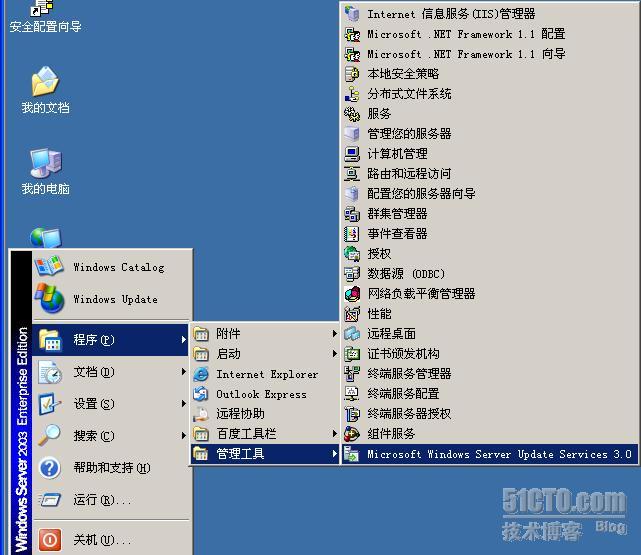641x555 pixels.
Task: Click '服务' text in admin tools list
Action: pos(379,114)
